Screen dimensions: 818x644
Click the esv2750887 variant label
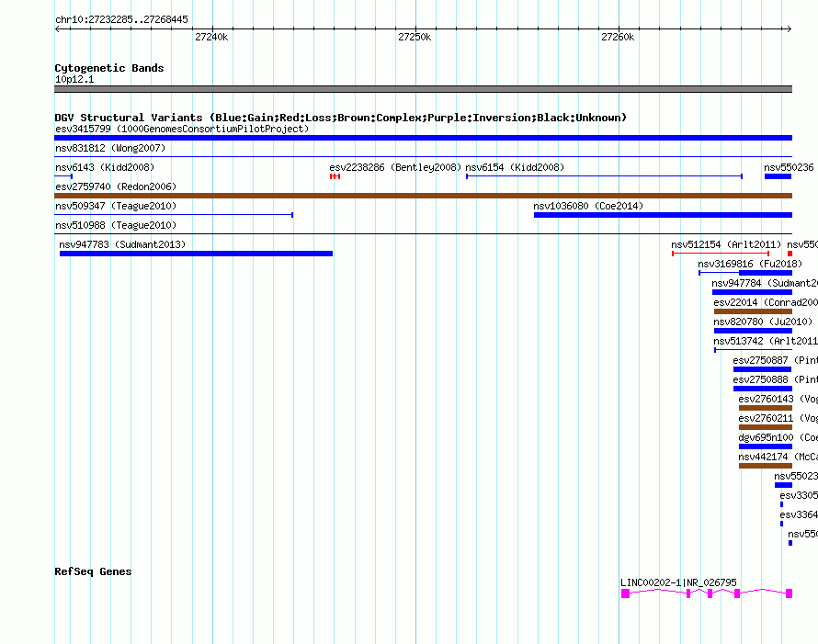(775, 360)
